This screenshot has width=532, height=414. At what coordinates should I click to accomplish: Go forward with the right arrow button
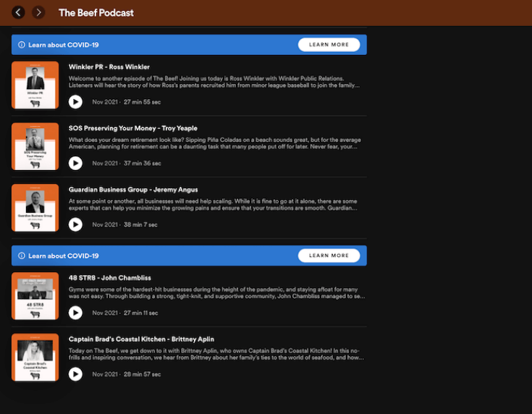pyautogui.click(x=38, y=12)
